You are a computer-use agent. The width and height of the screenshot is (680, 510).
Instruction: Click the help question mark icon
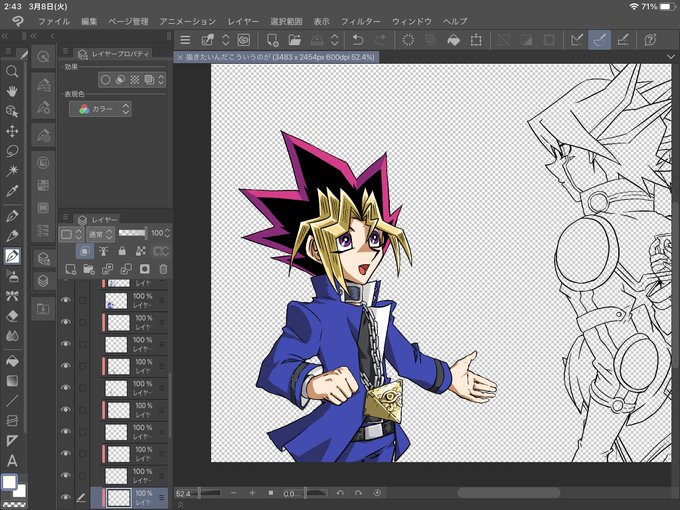click(x=650, y=40)
